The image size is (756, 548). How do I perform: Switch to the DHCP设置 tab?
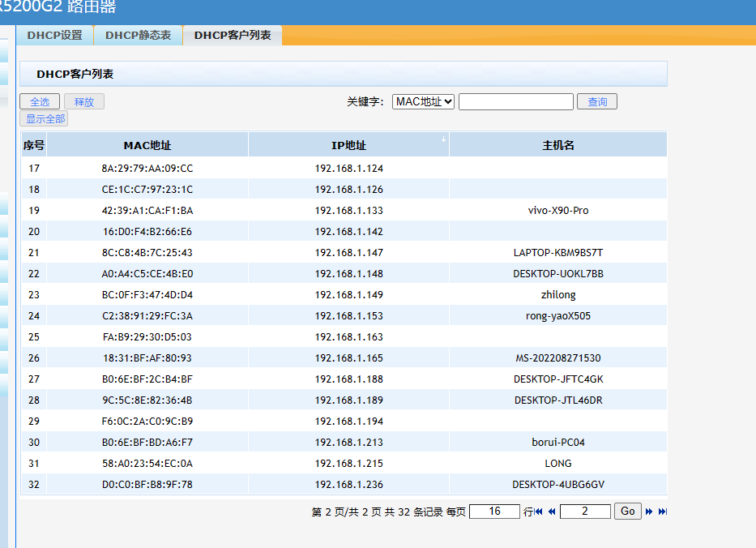[55, 36]
